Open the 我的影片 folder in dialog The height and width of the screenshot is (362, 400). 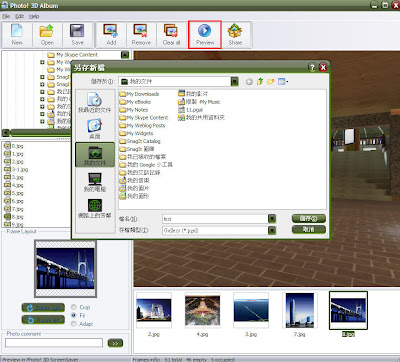tap(193, 94)
